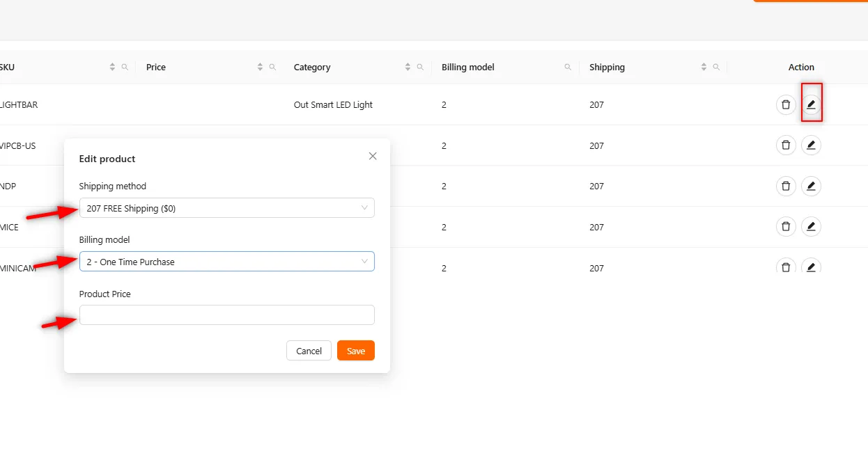Edit the MINICAM product row
The width and height of the screenshot is (868, 476).
point(811,266)
